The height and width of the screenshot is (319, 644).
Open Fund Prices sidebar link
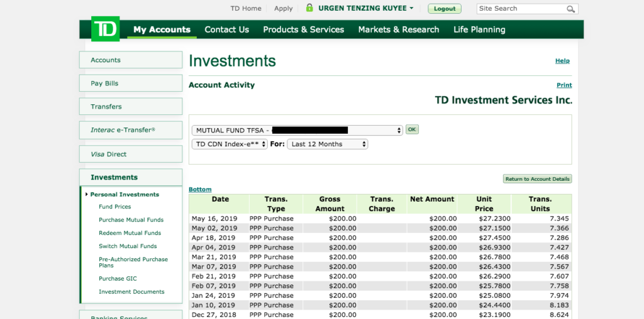[x=115, y=207]
